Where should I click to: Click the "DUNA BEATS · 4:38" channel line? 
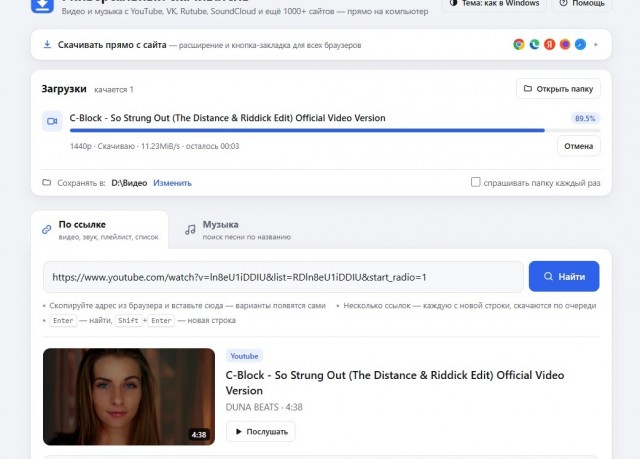264,407
